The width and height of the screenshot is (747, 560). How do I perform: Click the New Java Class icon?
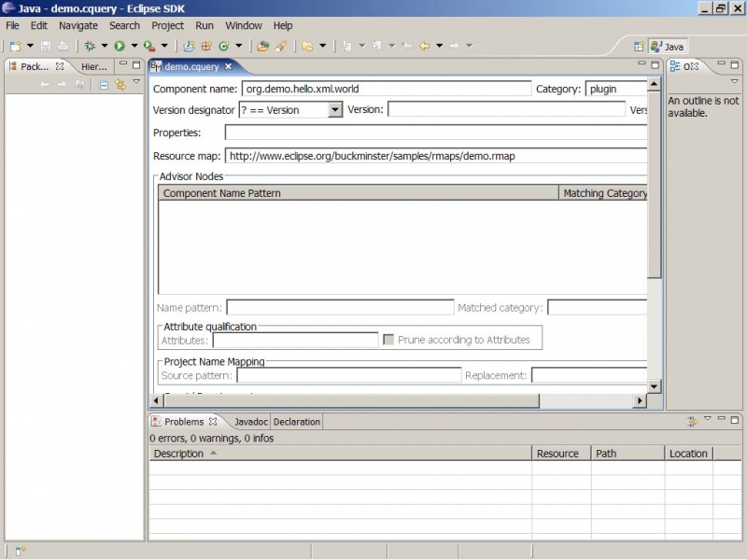click(224, 46)
